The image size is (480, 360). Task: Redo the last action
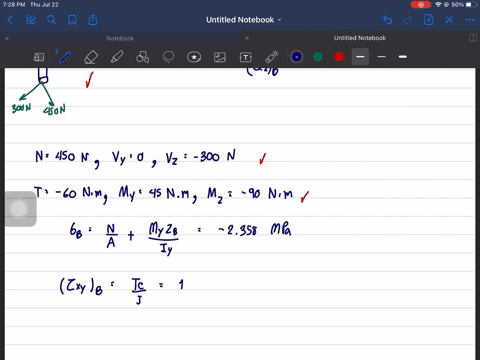point(408,20)
